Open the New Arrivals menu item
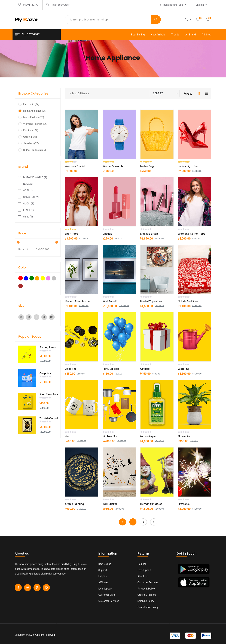226x644 pixels. pyautogui.click(x=158, y=35)
